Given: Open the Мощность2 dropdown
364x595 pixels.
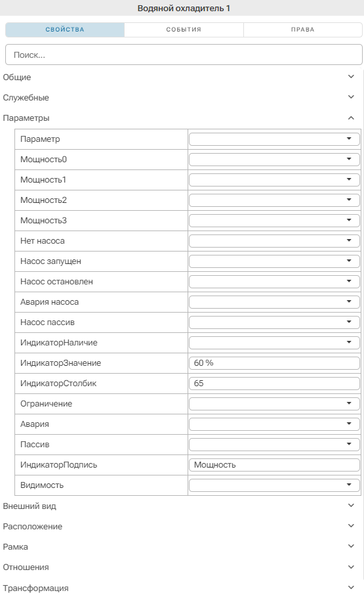Looking at the screenshot, I should (274, 200).
